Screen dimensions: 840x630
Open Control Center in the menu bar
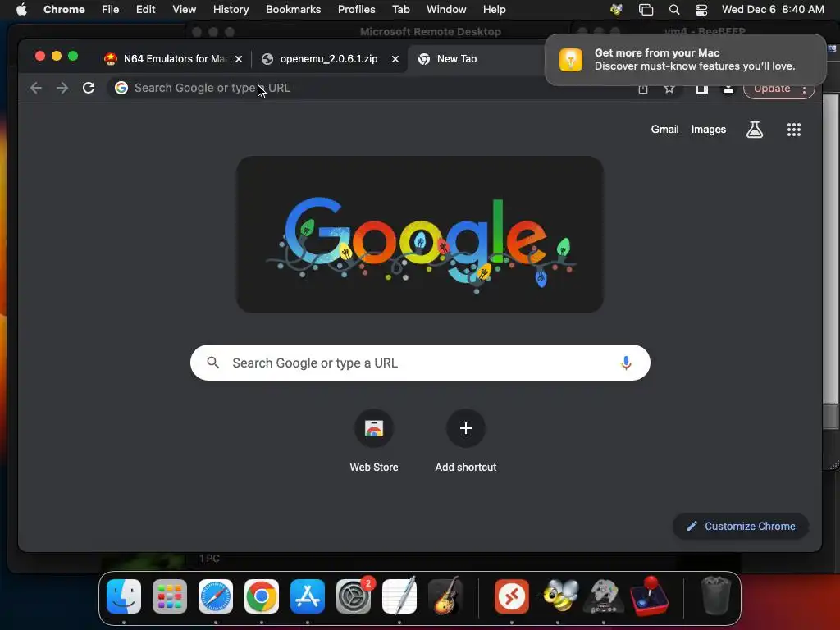click(x=701, y=10)
